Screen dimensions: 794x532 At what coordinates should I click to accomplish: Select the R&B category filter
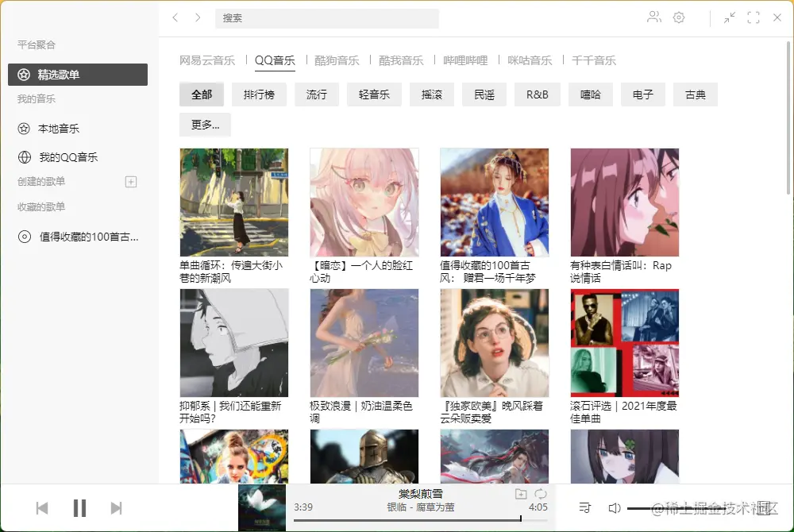[538, 94]
